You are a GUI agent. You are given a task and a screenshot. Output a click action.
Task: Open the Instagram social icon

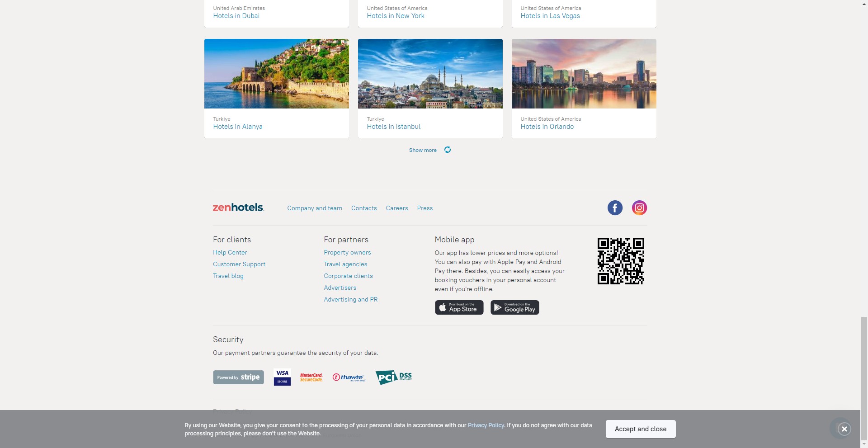[x=639, y=208]
